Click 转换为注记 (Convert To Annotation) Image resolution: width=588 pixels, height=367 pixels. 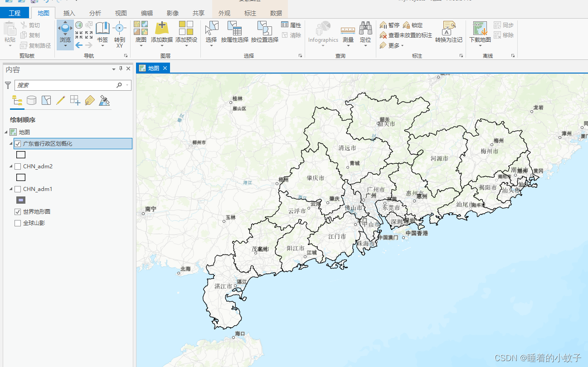coord(449,32)
